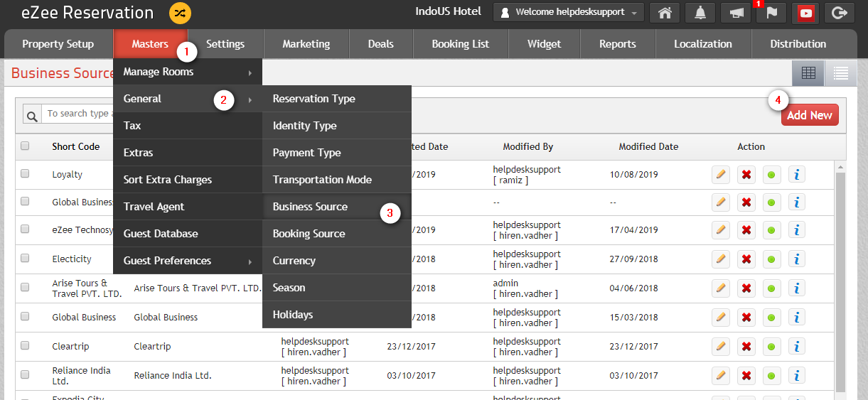View info for Reliance India Ltd. row
The height and width of the screenshot is (400, 868).
[x=797, y=376]
